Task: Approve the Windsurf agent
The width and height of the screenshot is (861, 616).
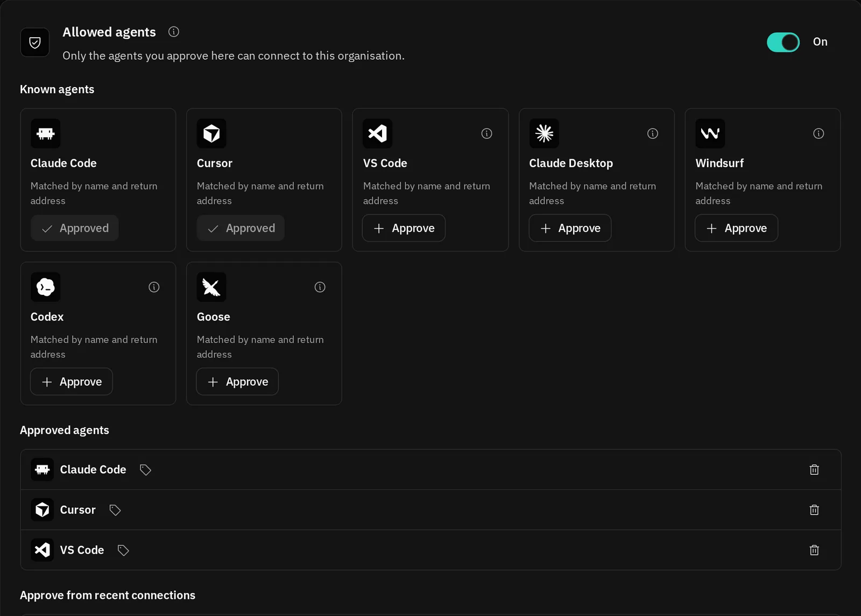Action: pos(736,228)
